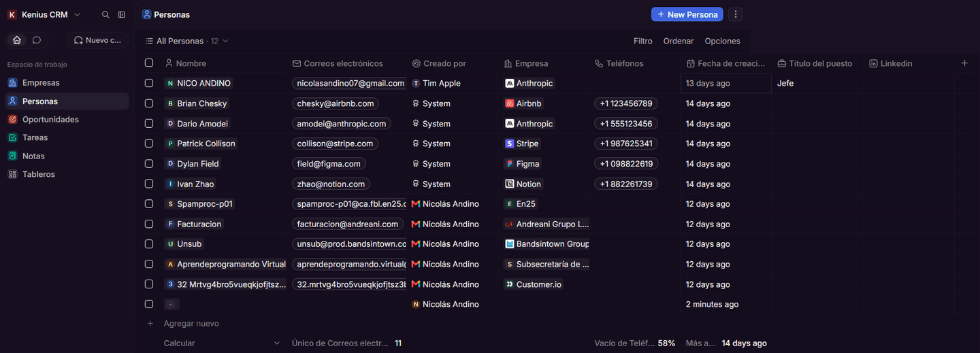The height and width of the screenshot is (353, 980).
Task: Open Tareas in the sidebar
Action: 66,137
